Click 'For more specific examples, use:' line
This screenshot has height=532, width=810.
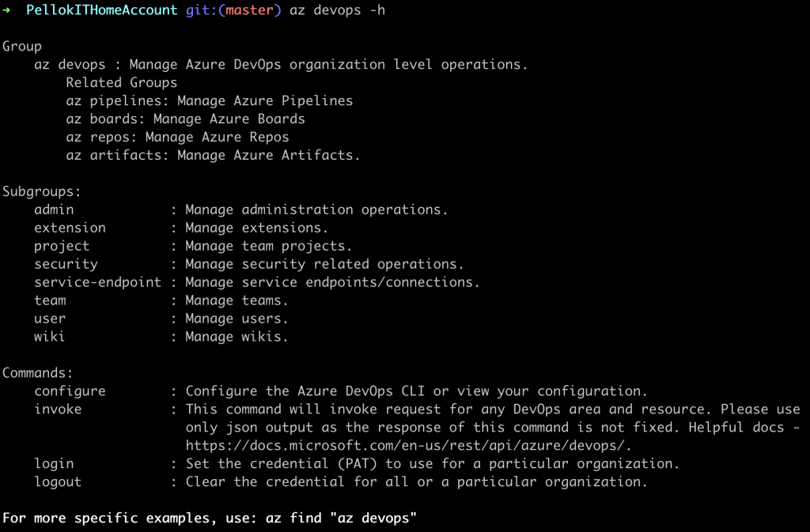coord(209,518)
